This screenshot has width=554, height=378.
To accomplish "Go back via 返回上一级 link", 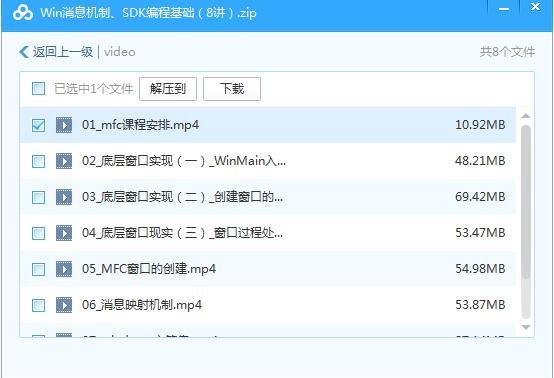I will click(63, 52).
